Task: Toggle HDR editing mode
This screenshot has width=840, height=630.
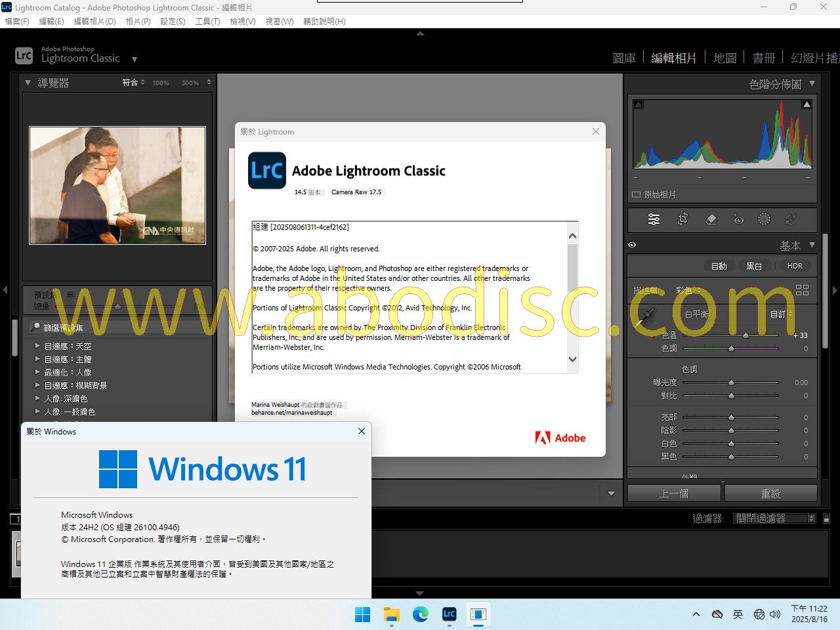Action: click(795, 266)
